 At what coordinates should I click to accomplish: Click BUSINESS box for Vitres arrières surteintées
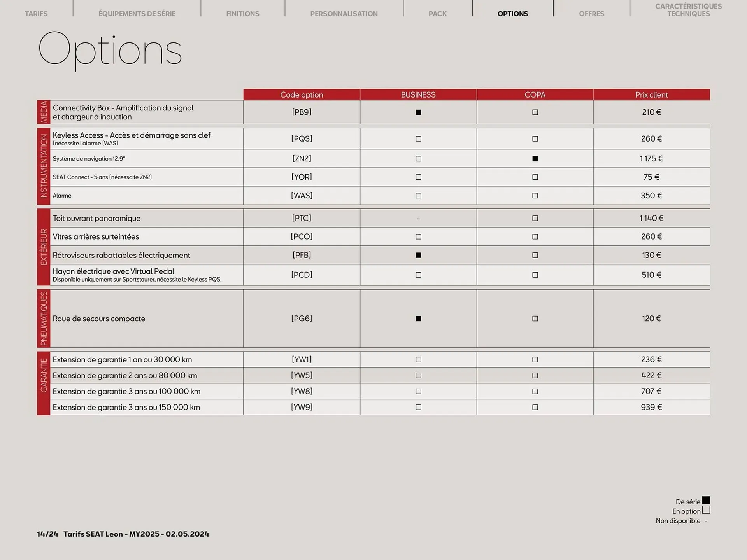[x=418, y=236]
